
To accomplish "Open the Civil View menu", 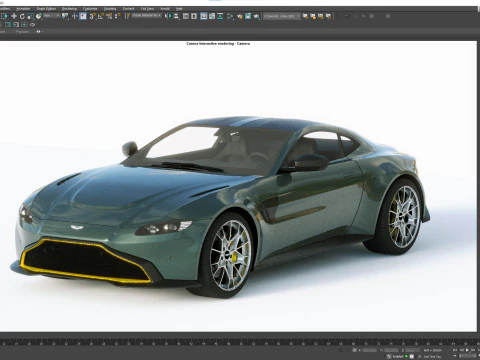I will [x=147, y=9].
